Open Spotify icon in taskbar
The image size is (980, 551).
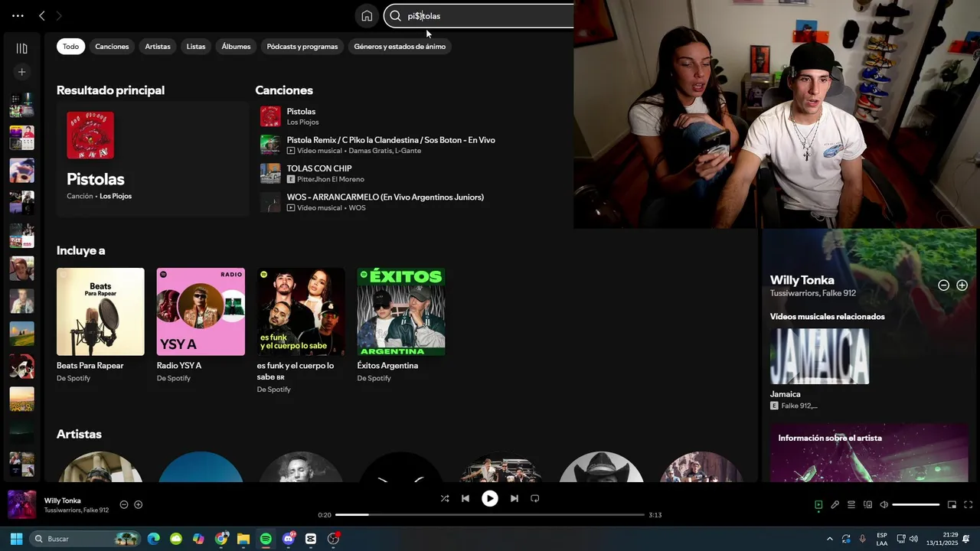(x=266, y=539)
